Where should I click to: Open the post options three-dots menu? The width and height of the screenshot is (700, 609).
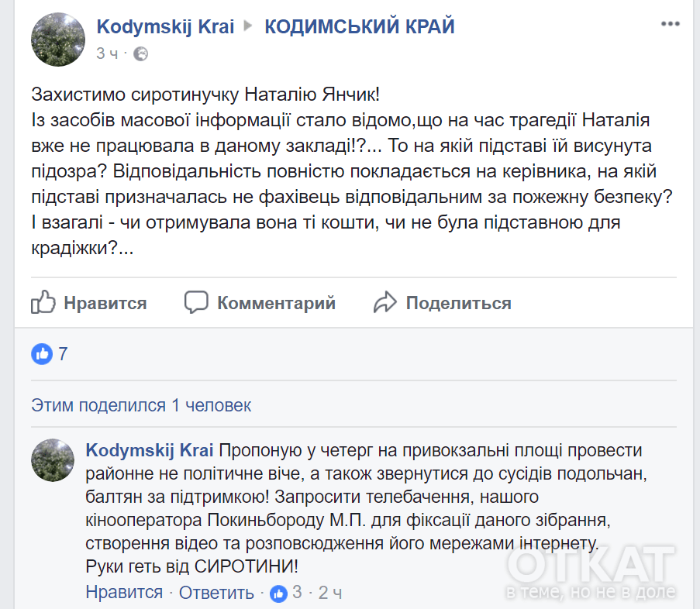pos(670,25)
